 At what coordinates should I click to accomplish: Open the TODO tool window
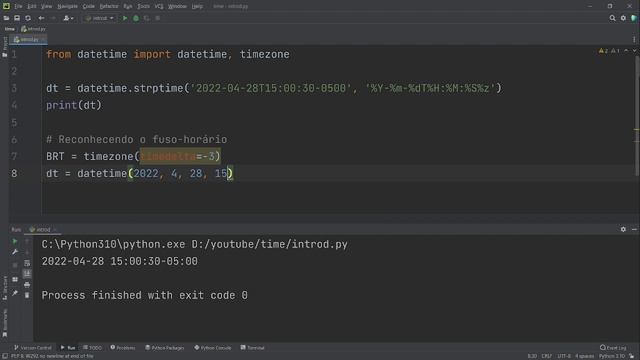coord(93,348)
